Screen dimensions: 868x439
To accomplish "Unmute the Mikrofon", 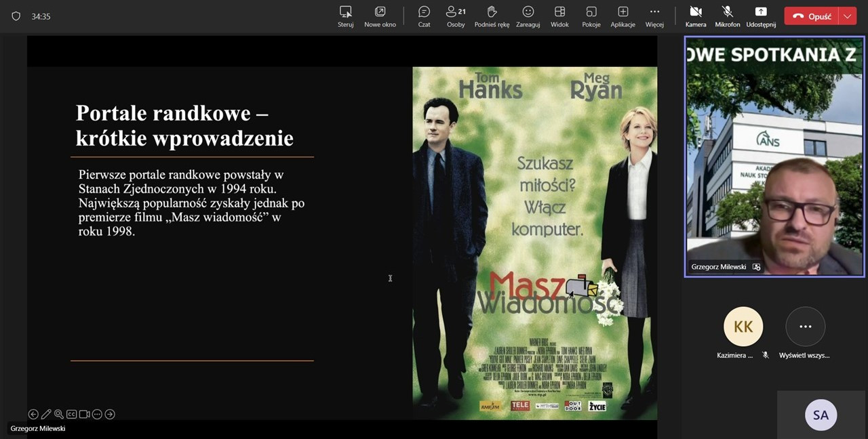I will tap(728, 16).
